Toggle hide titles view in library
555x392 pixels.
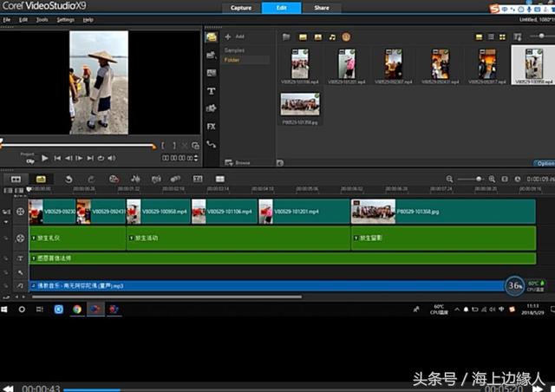click(x=479, y=36)
